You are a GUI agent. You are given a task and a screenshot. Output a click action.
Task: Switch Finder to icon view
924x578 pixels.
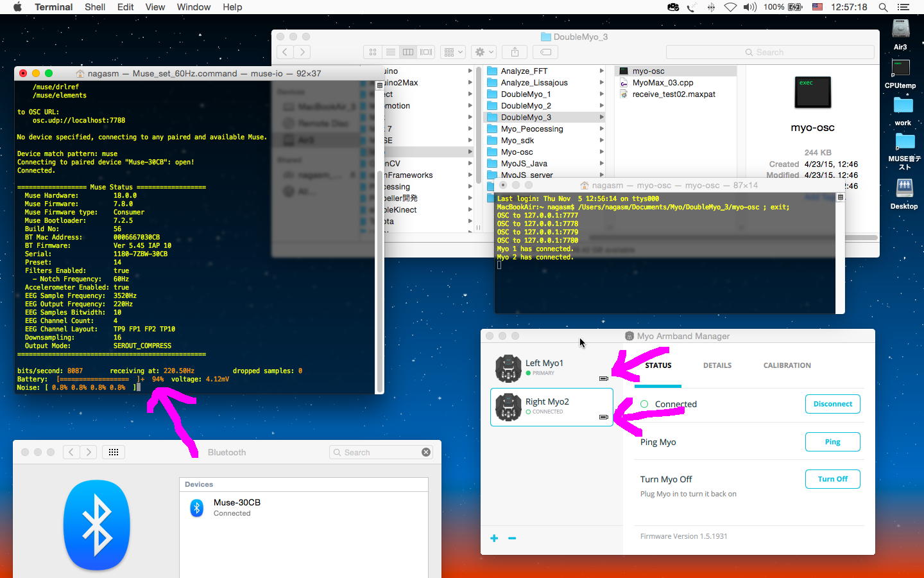pos(372,52)
